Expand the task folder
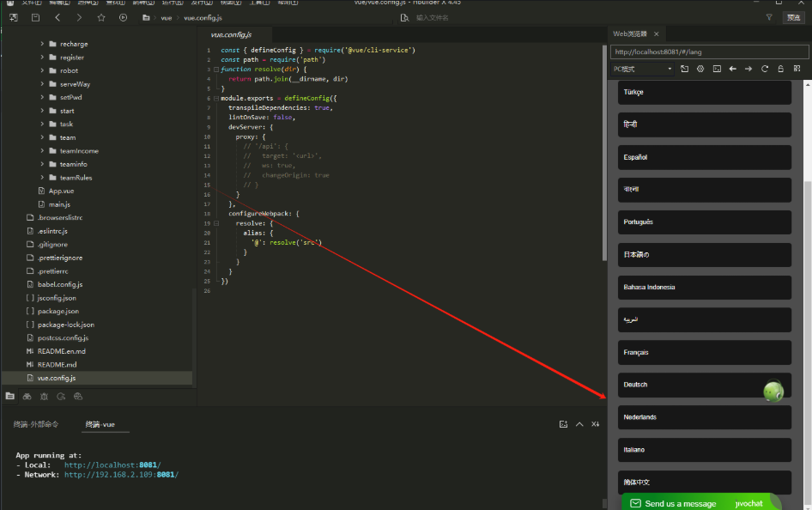This screenshot has height=510, width=812. [42, 124]
